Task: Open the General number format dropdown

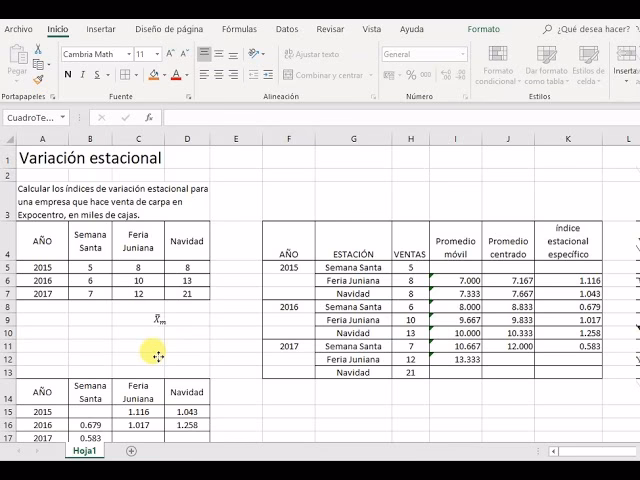Action: 462,54
